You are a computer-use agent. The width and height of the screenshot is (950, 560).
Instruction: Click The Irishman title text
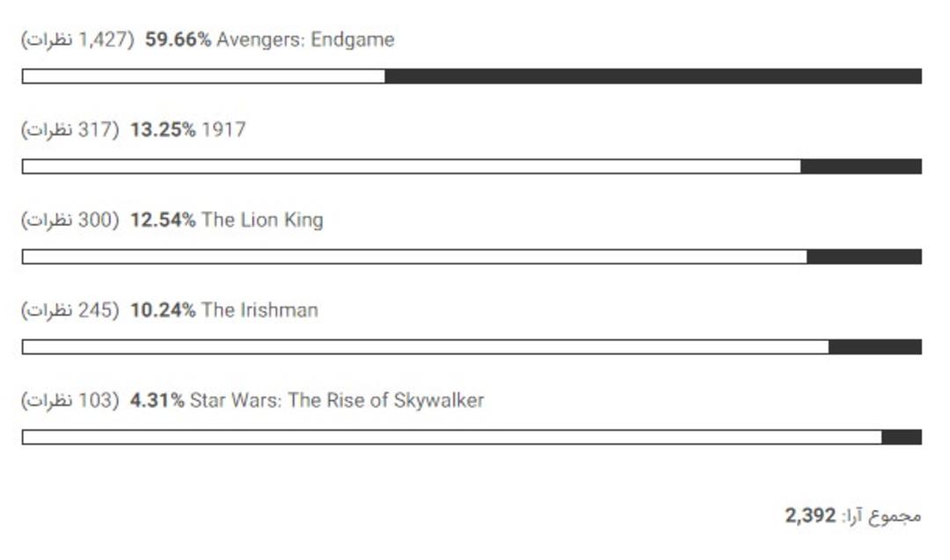[x=259, y=310]
